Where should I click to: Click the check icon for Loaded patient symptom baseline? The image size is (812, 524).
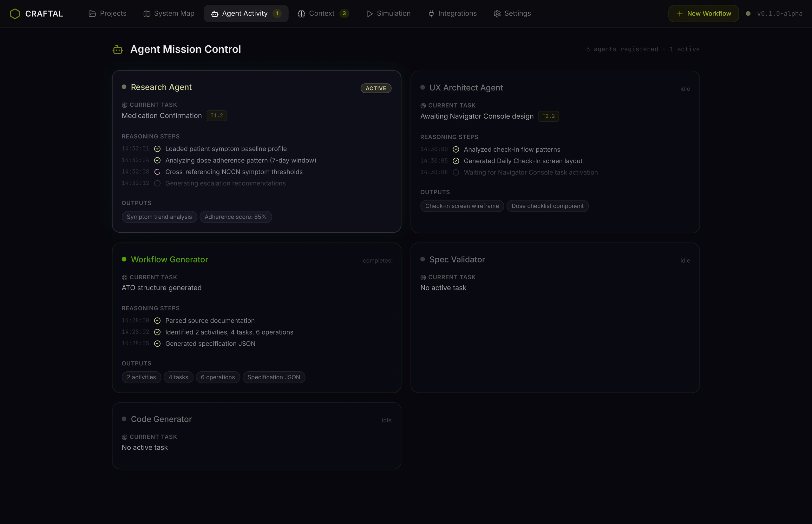click(157, 149)
